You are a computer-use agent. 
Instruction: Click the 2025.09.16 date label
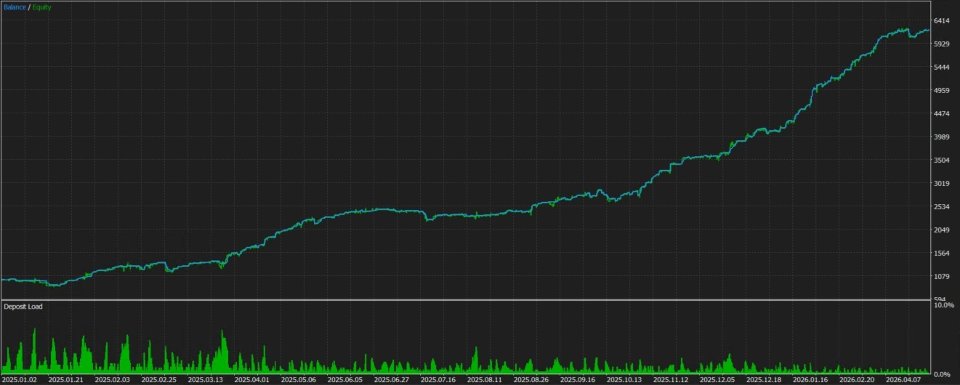pos(578,380)
